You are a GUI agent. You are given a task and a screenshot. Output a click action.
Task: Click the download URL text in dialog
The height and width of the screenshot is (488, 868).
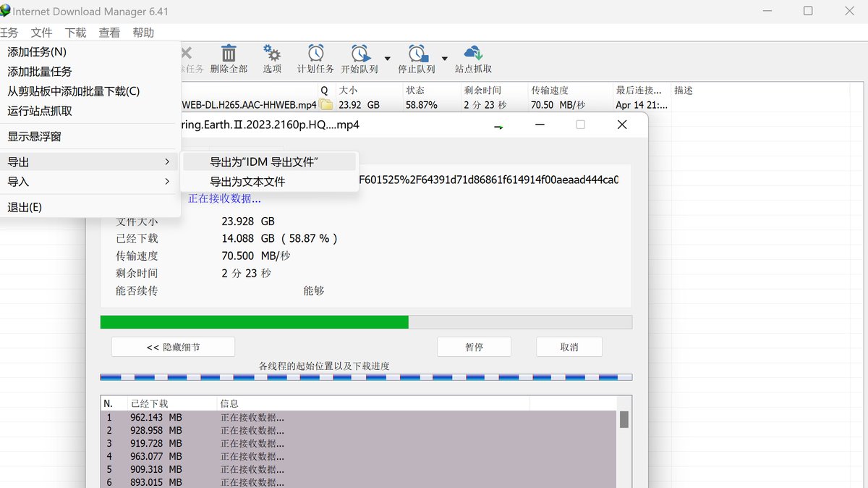(489, 179)
